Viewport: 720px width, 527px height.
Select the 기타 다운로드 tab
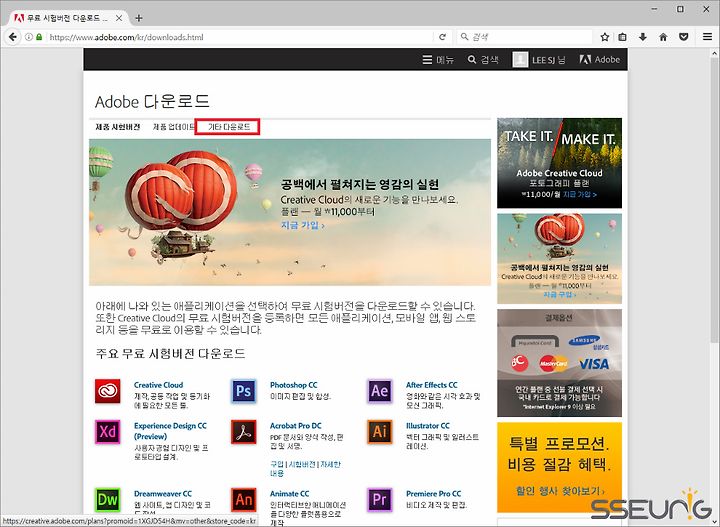[228, 127]
